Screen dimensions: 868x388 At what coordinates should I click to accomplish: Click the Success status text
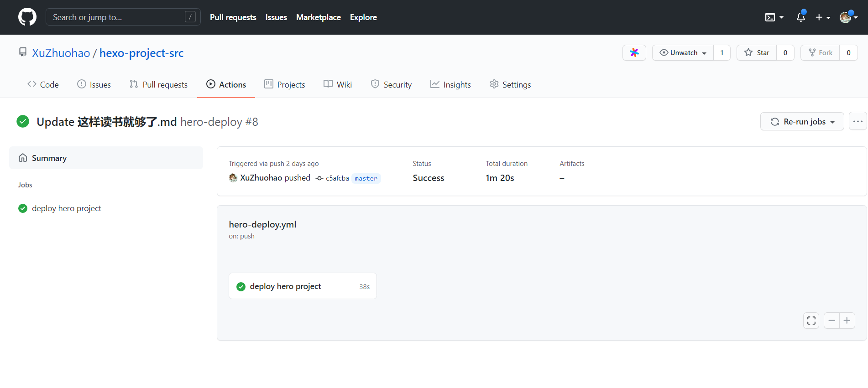[429, 178]
